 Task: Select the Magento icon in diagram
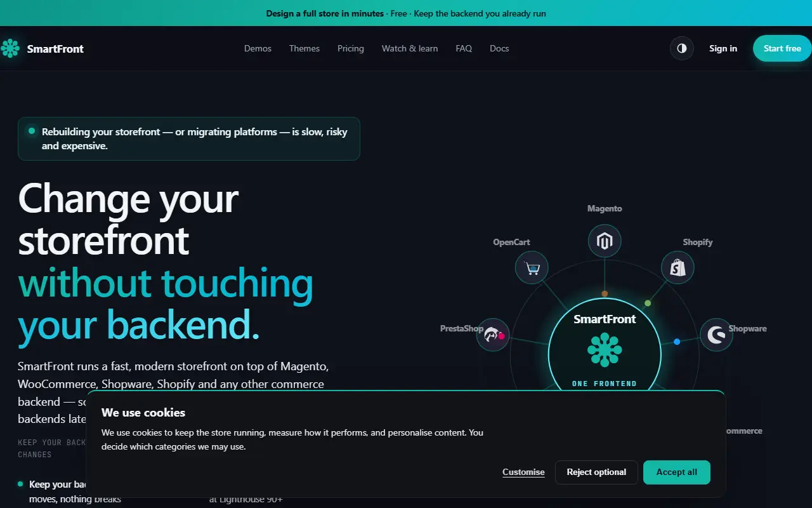[x=605, y=241]
